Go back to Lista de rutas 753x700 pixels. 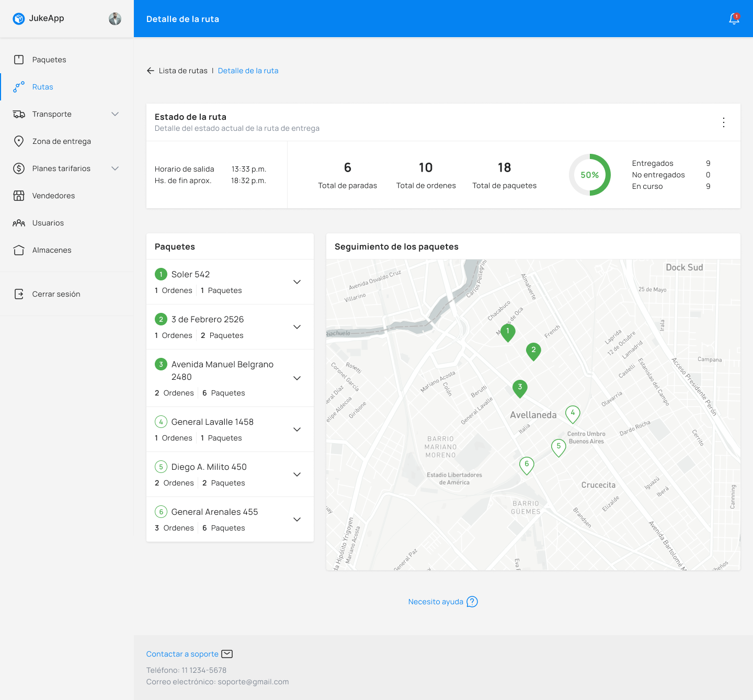(x=183, y=71)
